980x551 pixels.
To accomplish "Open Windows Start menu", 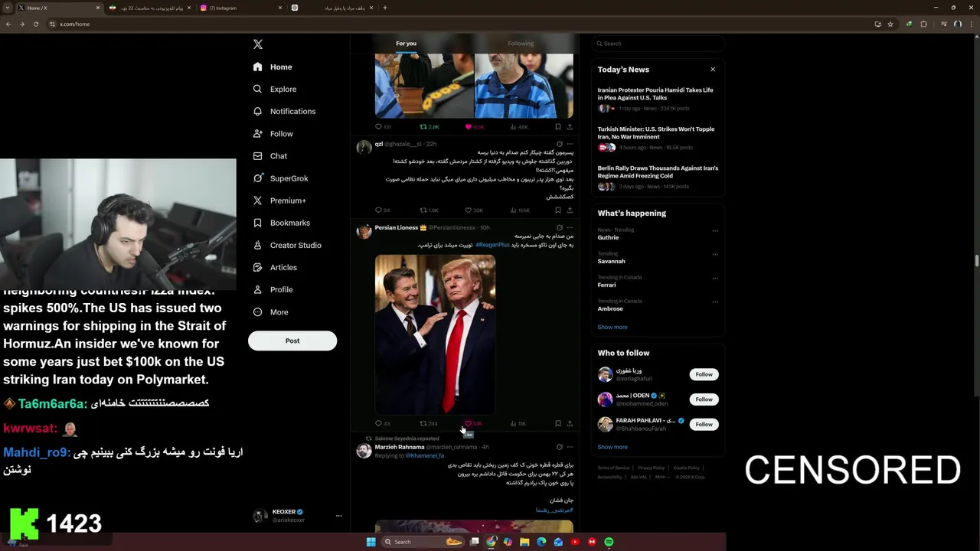I will coord(371,542).
